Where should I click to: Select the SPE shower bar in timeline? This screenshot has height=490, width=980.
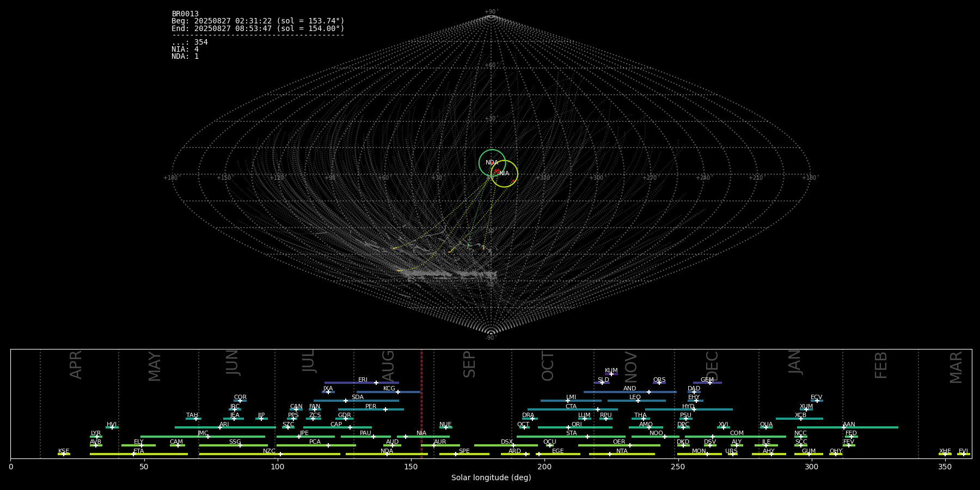(464, 454)
